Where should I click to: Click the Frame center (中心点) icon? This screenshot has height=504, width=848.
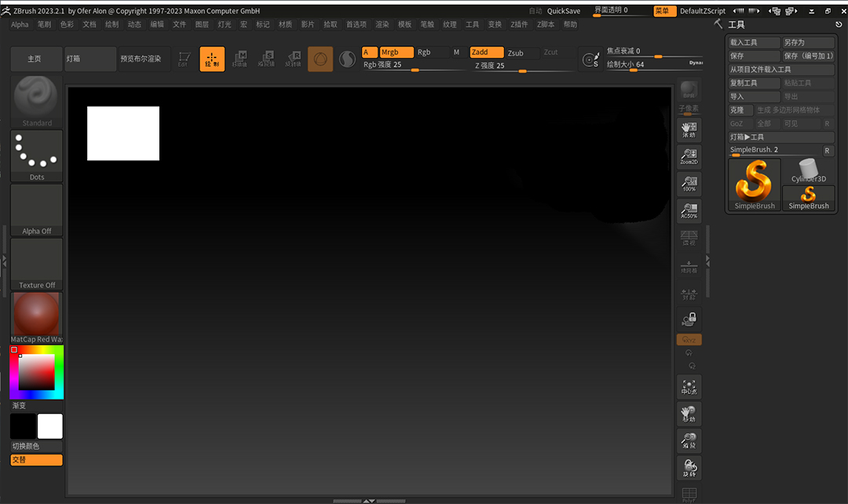689,387
